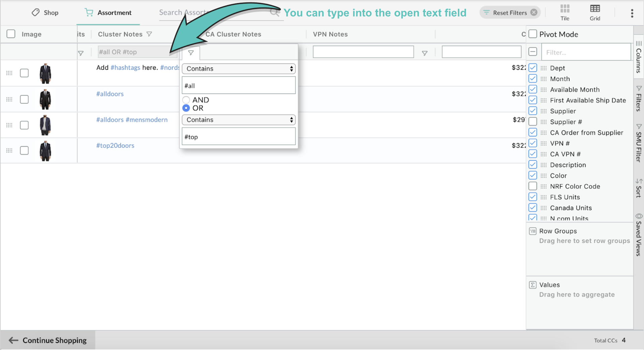Uncheck the Dept column checkbox
The width and height of the screenshot is (644, 350).
[533, 68]
